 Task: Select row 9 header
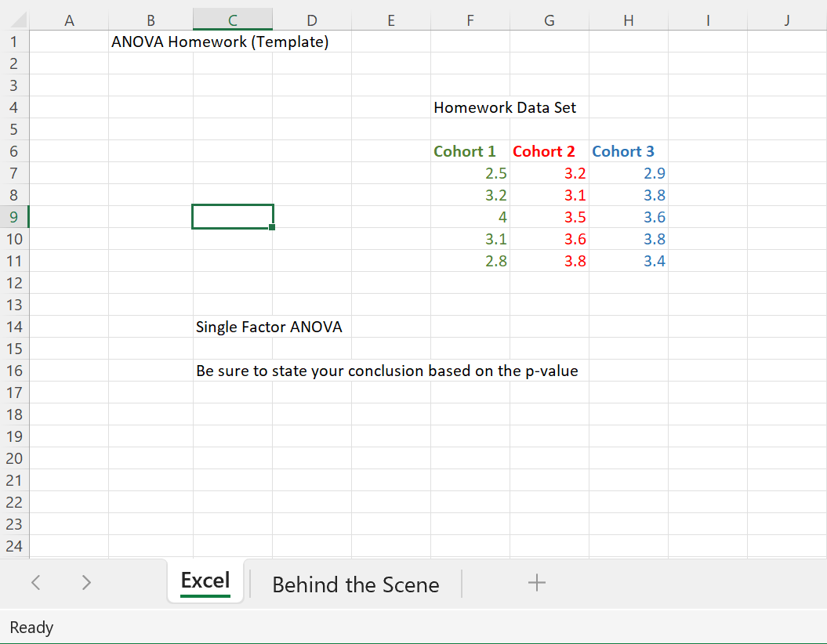(x=14, y=217)
